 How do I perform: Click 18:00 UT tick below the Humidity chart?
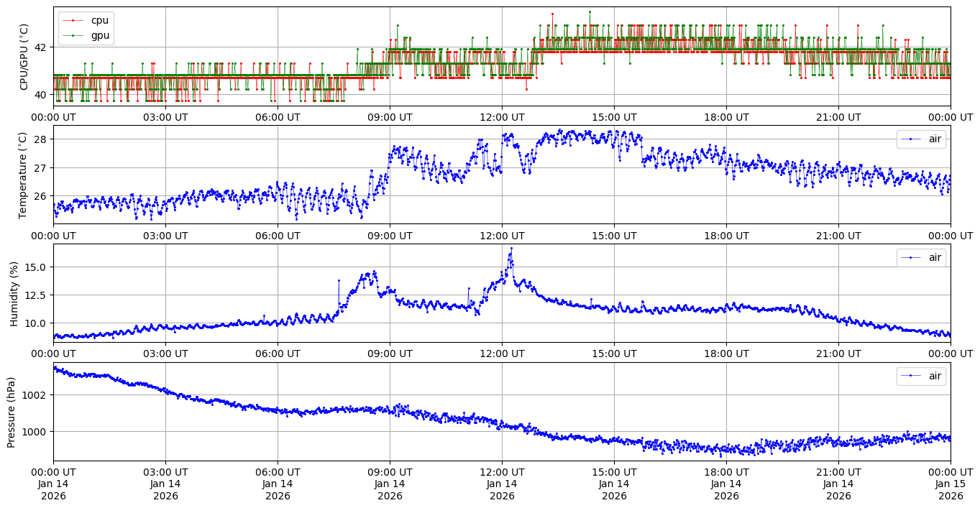tap(726, 354)
